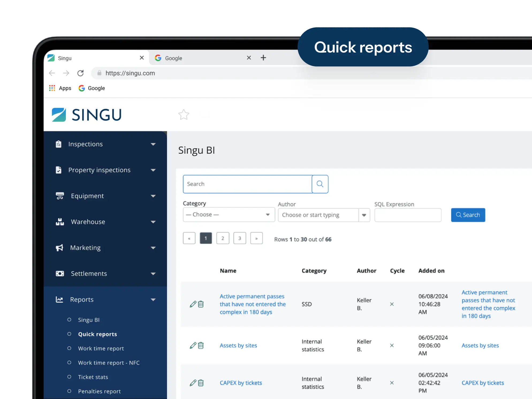Go to page 2 of results
Screen dimensions: 532x399
223,238
